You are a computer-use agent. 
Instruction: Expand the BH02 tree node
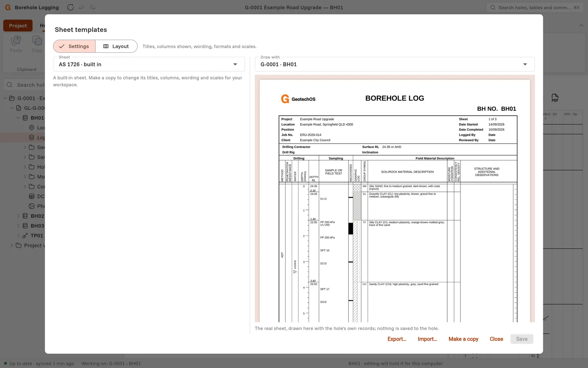coord(18,216)
